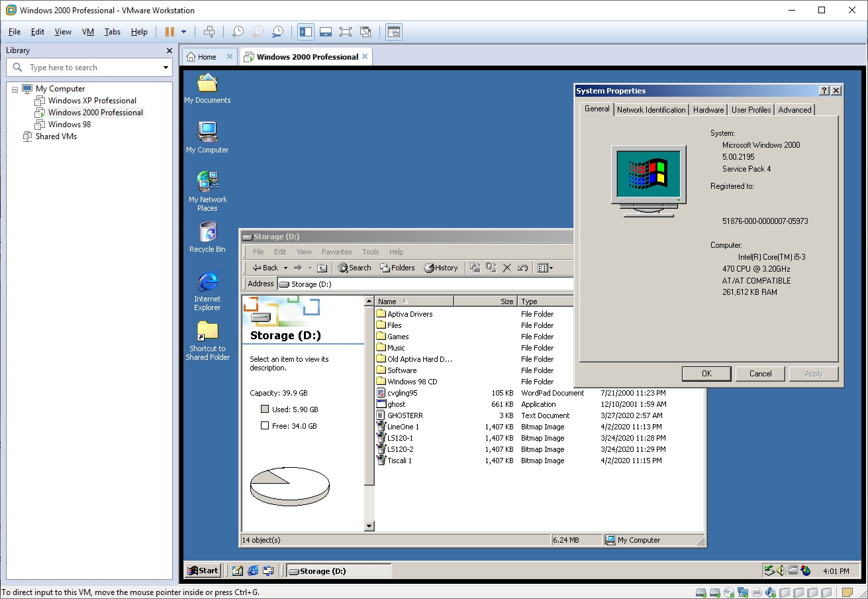Viewport: 868px width, 599px height.
Task: Toggle the Library sidebar view icon
Action: pos(306,32)
